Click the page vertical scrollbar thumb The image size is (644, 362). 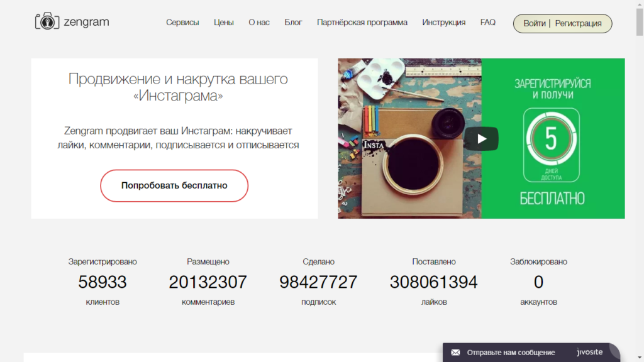(x=640, y=21)
